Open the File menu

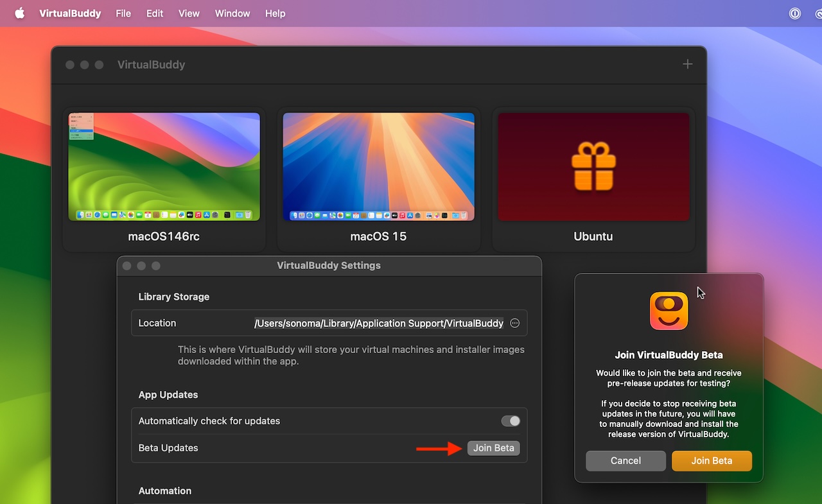tap(123, 13)
